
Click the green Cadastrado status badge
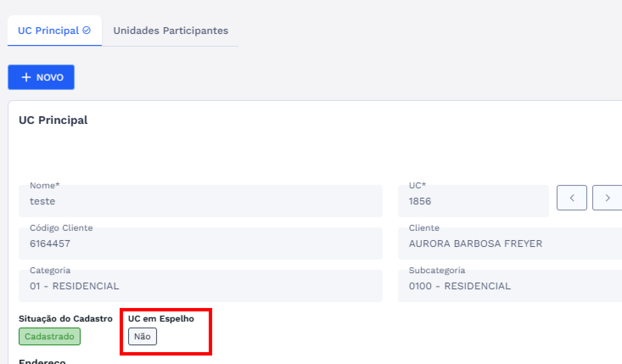(x=49, y=336)
